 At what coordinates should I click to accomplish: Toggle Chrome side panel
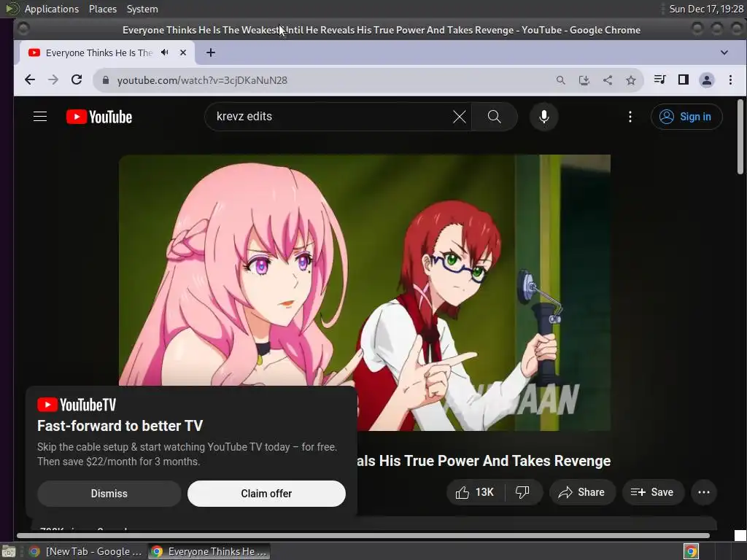coord(683,79)
